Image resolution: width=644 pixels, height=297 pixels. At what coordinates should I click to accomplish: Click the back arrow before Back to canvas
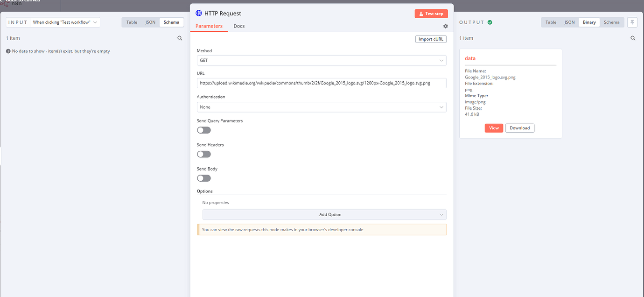(1, 0)
